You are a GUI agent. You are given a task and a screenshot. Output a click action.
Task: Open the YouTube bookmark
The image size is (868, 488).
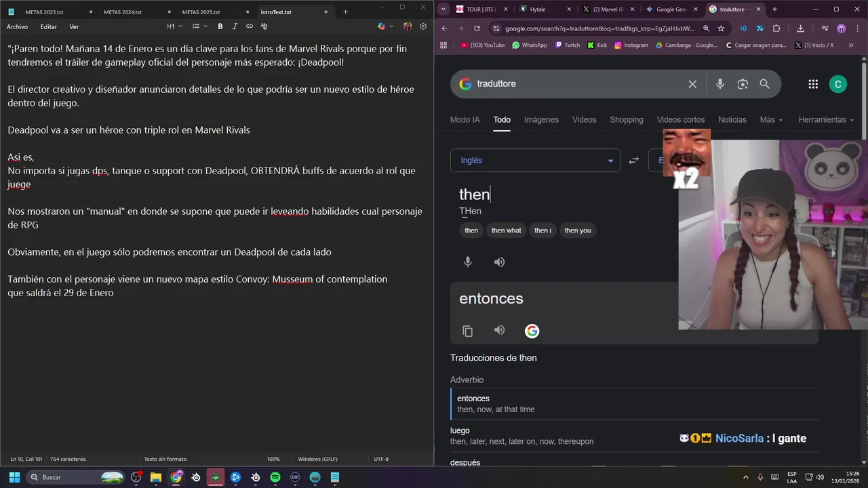(x=482, y=45)
